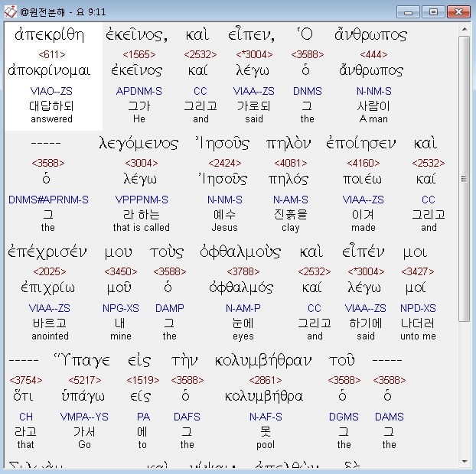The image size is (476, 474).
Task: Select the Greek word ἐκεῖνος, in the top row
Action: click(137, 35)
